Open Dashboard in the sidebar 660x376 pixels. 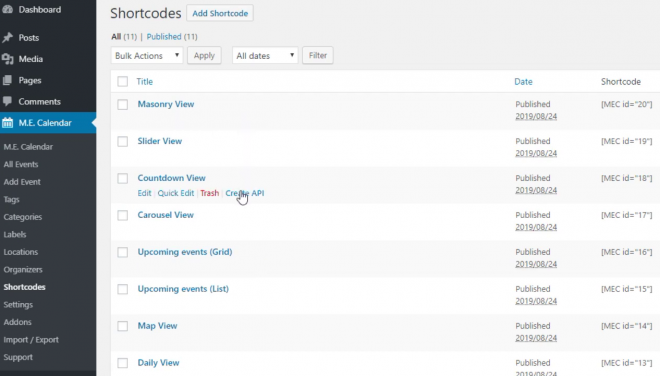coord(40,9)
